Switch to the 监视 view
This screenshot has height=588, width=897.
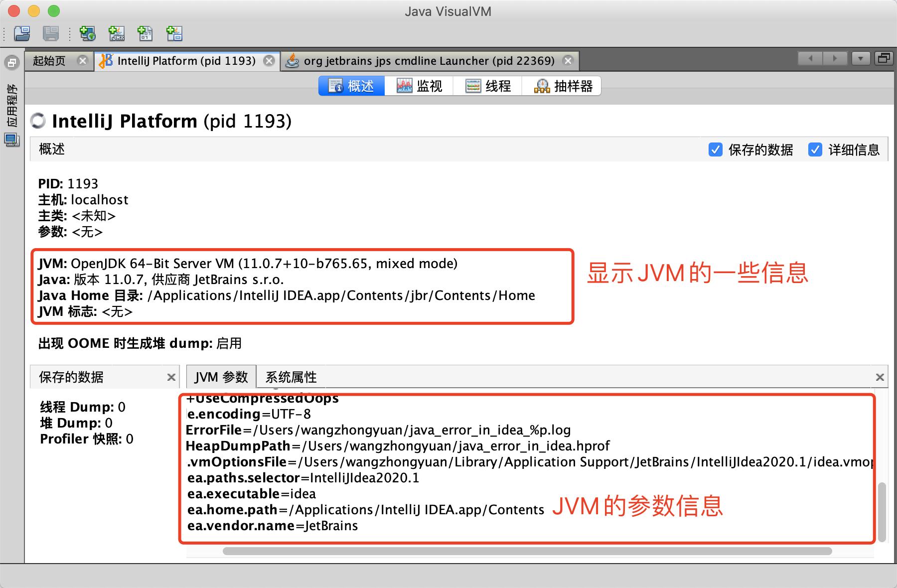420,86
